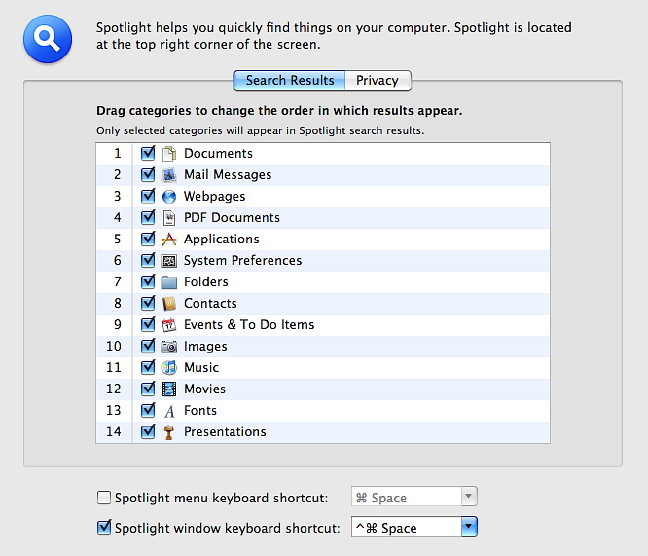Click row number 1 in the list
This screenshot has height=556, width=648.
pyautogui.click(x=118, y=154)
